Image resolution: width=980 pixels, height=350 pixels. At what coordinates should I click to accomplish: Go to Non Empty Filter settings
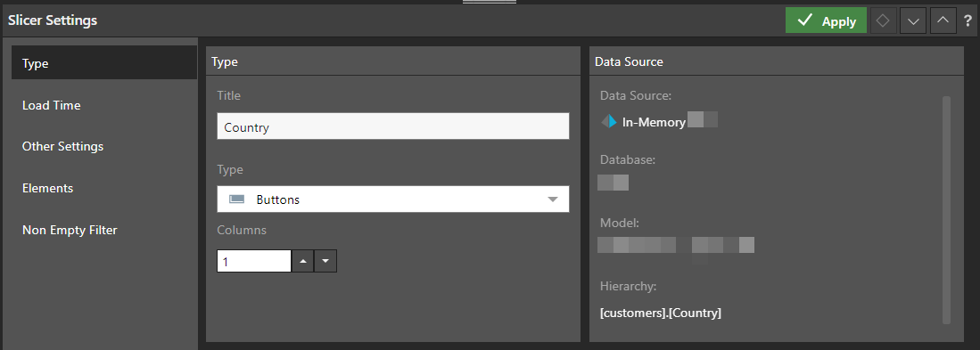coord(104,230)
